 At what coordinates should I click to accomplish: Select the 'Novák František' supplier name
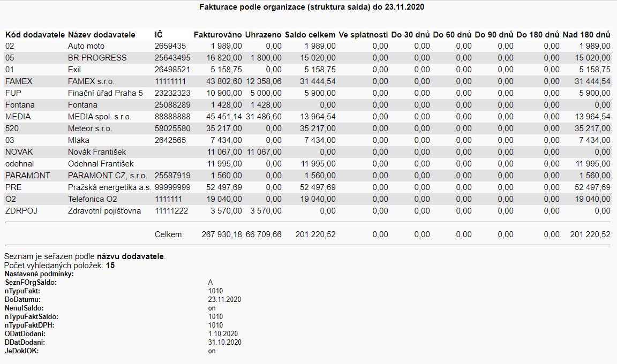tap(96, 152)
